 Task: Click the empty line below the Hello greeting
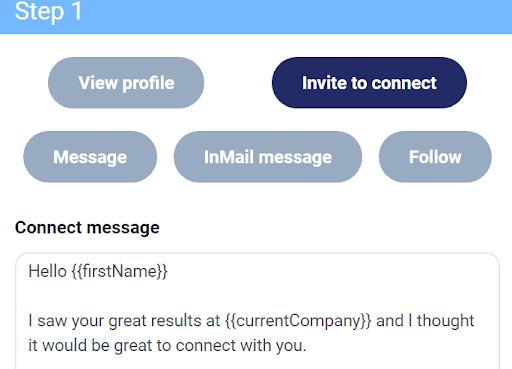coord(257,296)
